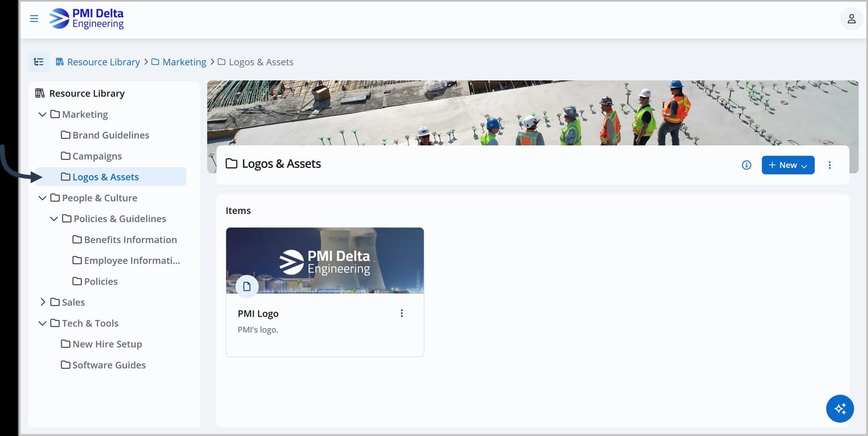Select Brand Guidelines folder in tree

[105, 135]
